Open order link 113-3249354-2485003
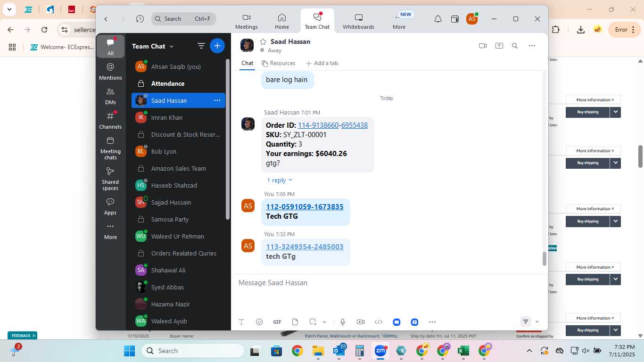This screenshot has width=644, height=362. pyautogui.click(x=305, y=247)
